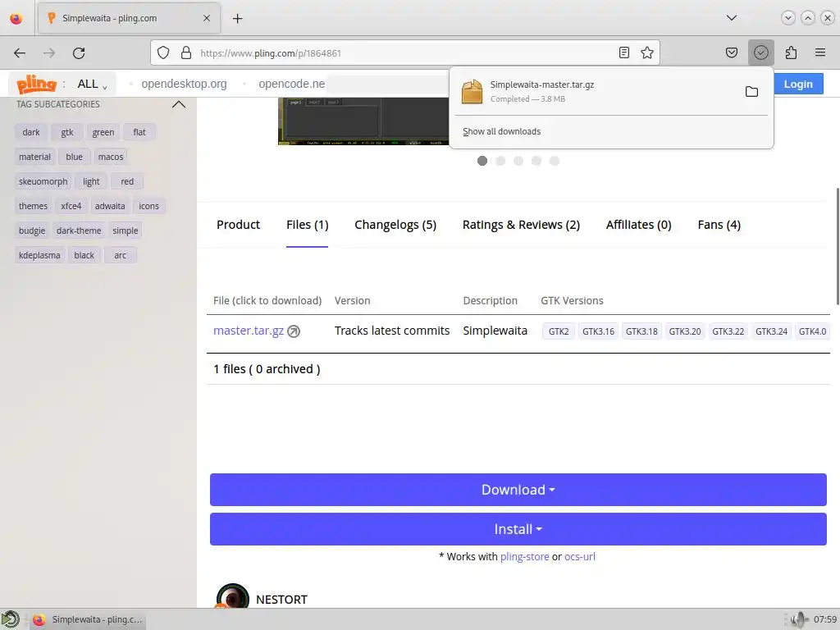
Task: List all tabs with chevron
Action: 731,18
